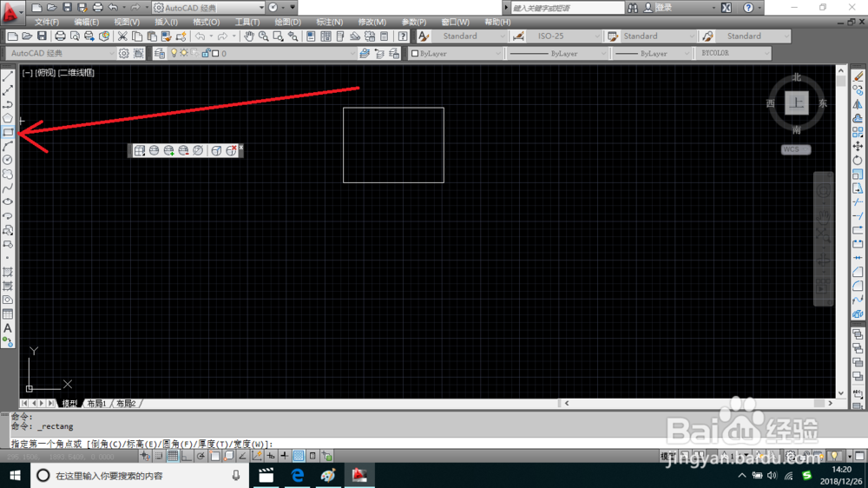The image size is (868, 488).
Task: Toggle Ortho mode in status bar
Action: [x=187, y=456]
